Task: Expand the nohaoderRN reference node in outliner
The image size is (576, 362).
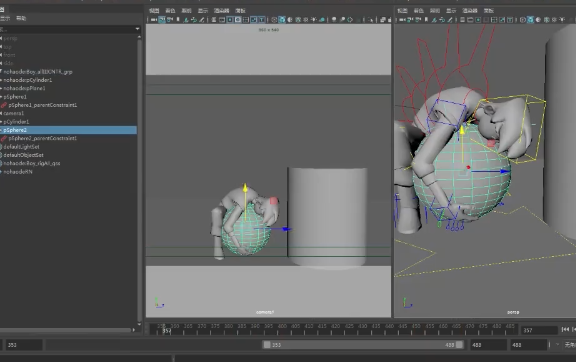Action: tap(1, 172)
